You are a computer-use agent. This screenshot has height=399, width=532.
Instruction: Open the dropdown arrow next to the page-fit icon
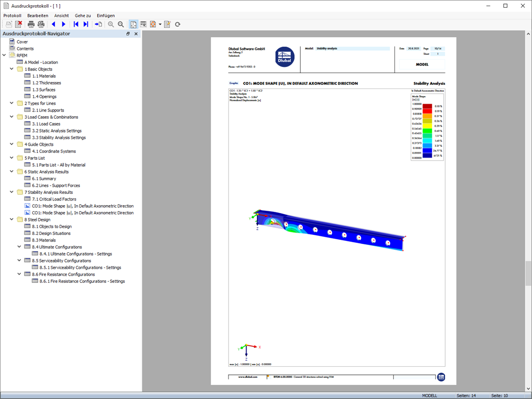160,24
